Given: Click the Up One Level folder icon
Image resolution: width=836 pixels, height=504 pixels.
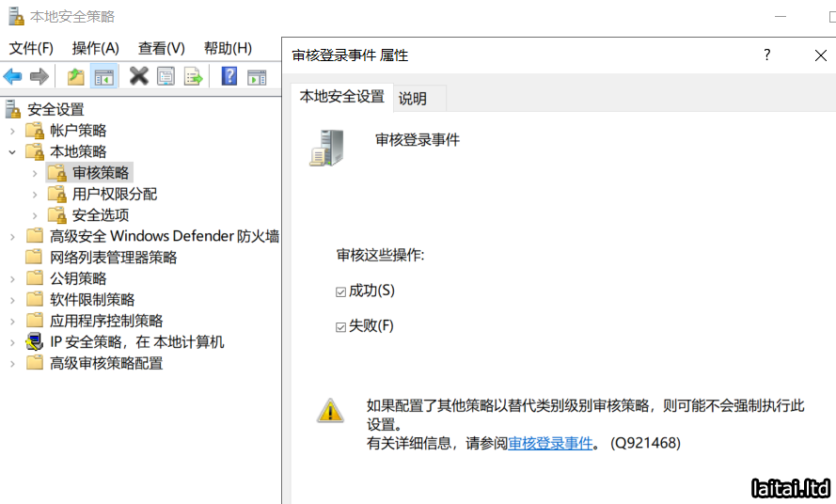Looking at the screenshot, I should point(75,77).
